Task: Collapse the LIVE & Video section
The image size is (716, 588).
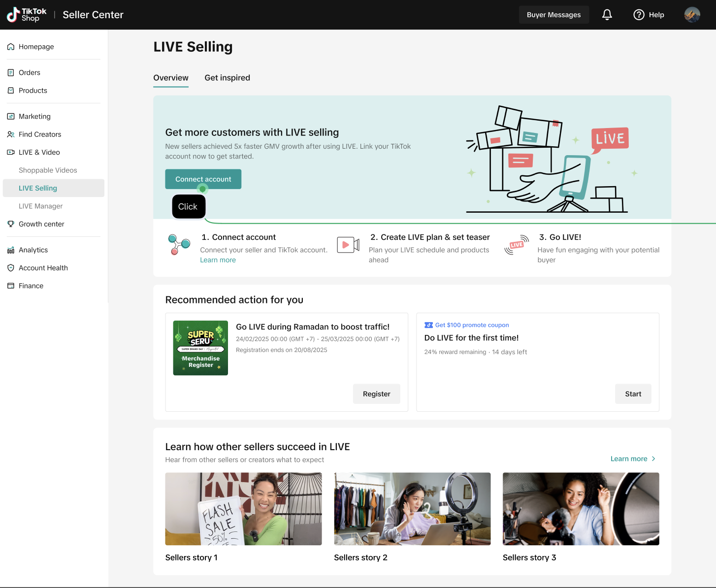Action: (39, 153)
